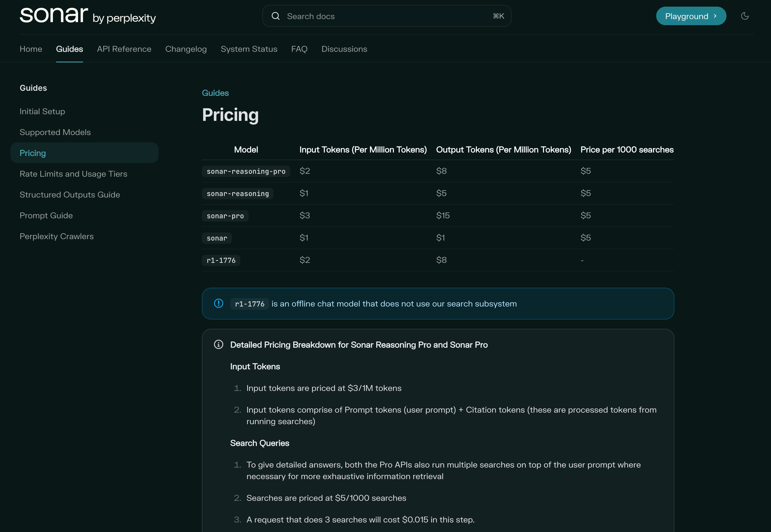Screen dimensions: 771x532
Task: Toggle dark mode with moon icon
Action: pos(745,16)
